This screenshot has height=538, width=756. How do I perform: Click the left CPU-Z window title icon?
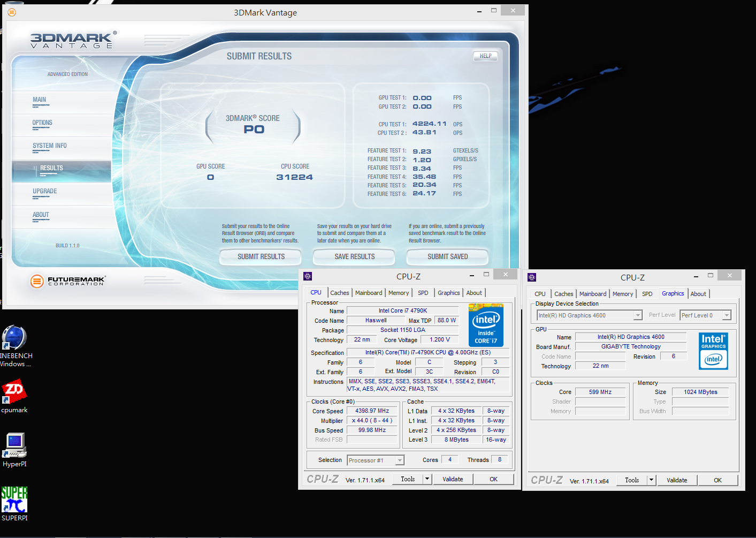(x=308, y=276)
